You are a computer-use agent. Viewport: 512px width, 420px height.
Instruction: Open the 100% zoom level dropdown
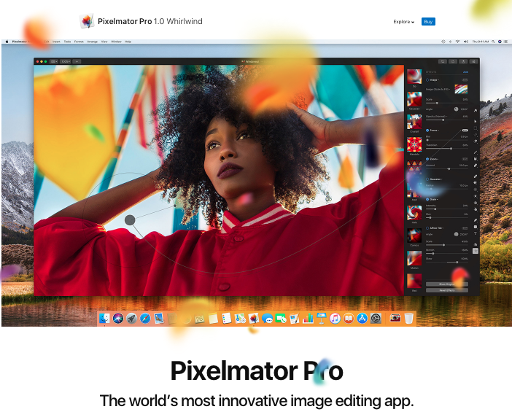click(x=66, y=61)
